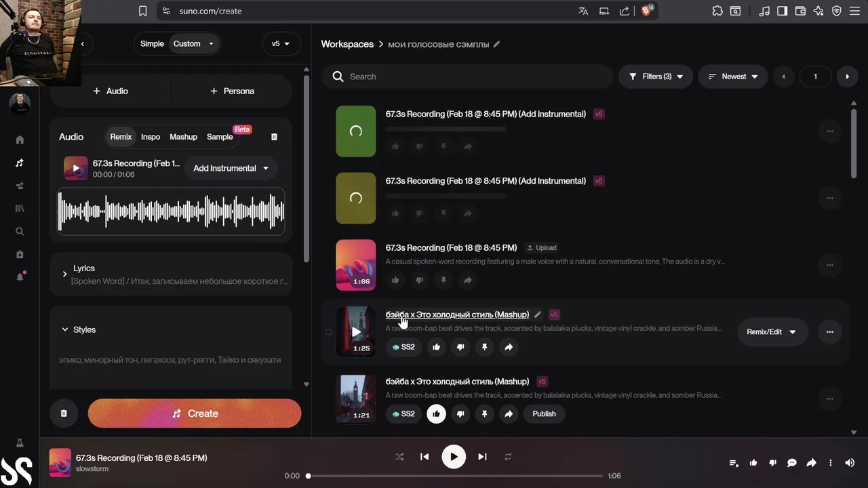Dislike the бэйба Mashup 1:21 track
The height and width of the screenshot is (488, 868).
click(460, 413)
